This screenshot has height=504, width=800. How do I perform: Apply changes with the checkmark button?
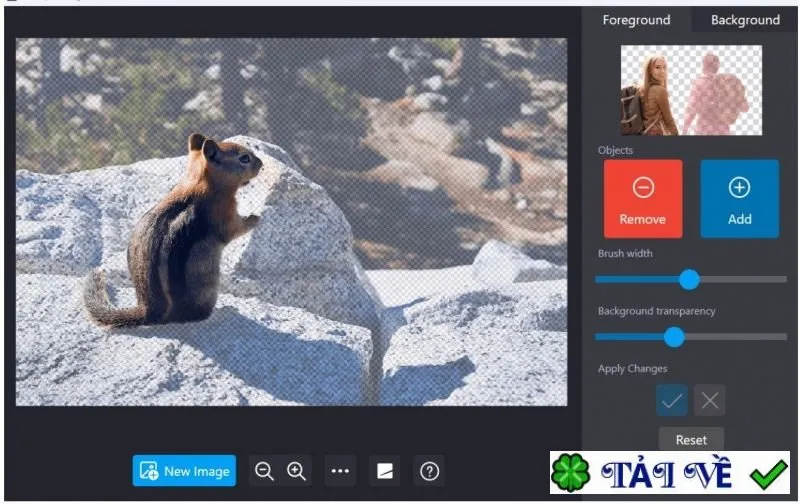click(x=672, y=400)
